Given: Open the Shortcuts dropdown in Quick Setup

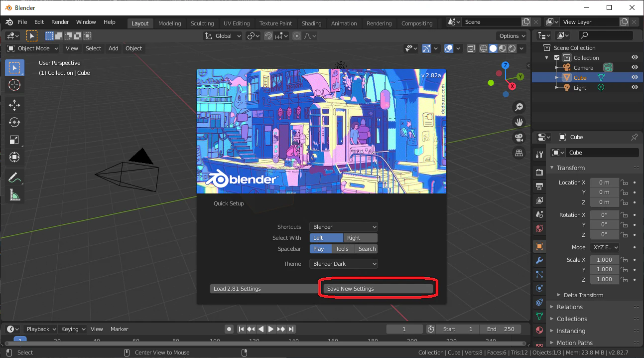Looking at the screenshot, I should pos(344,227).
